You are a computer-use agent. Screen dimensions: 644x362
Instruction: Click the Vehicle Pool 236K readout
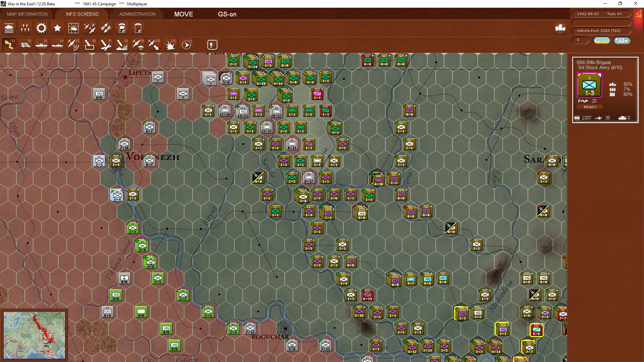(600, 31)
